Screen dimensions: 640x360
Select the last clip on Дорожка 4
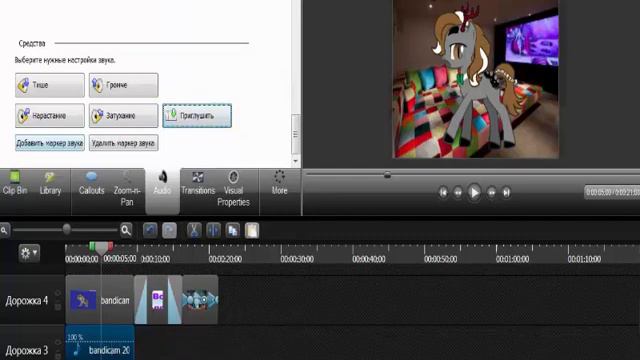pyautogui.click(x=200, y=300)
